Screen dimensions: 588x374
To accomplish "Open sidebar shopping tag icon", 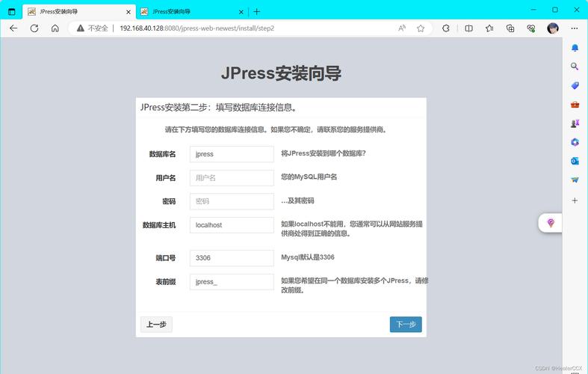I will [x=575, y=85].
